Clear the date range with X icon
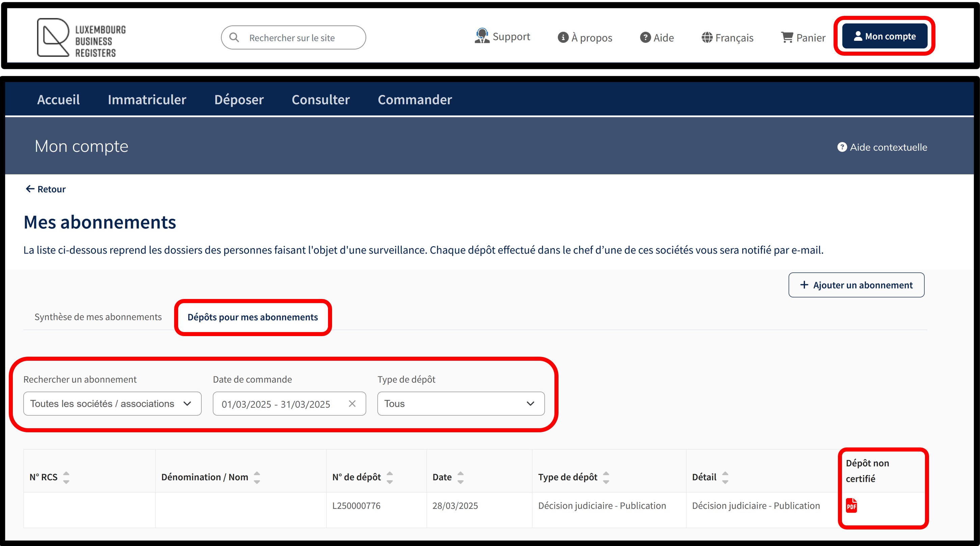The width and height of the screenshot is (980, 546). 352,404
